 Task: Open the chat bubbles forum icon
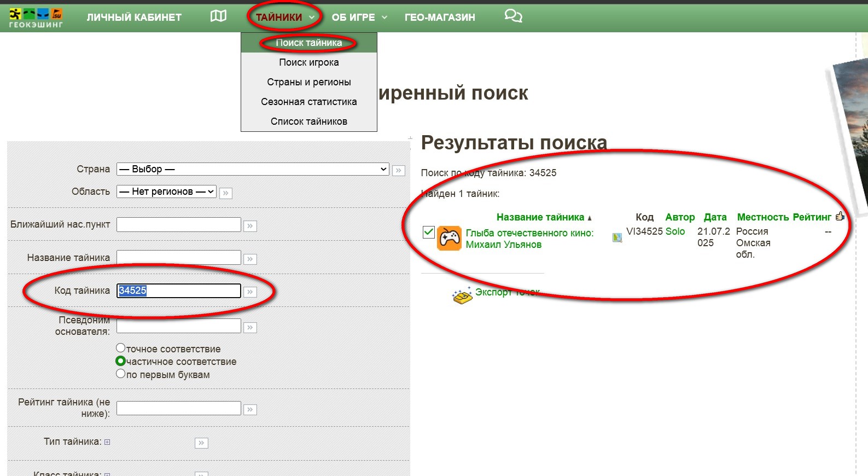(512, 16)
